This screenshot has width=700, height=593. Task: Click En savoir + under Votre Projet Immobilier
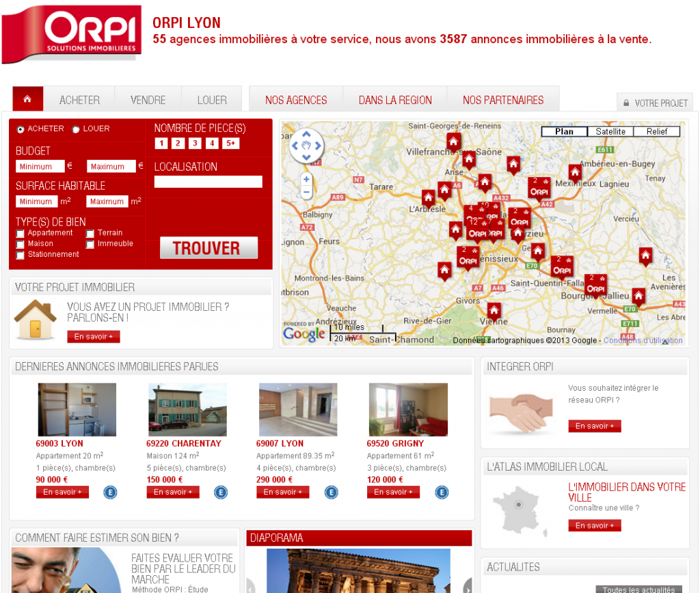tap(94, 336)
